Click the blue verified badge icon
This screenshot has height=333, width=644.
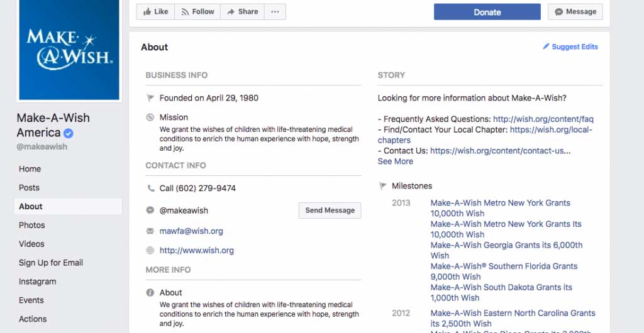[68, 133]
